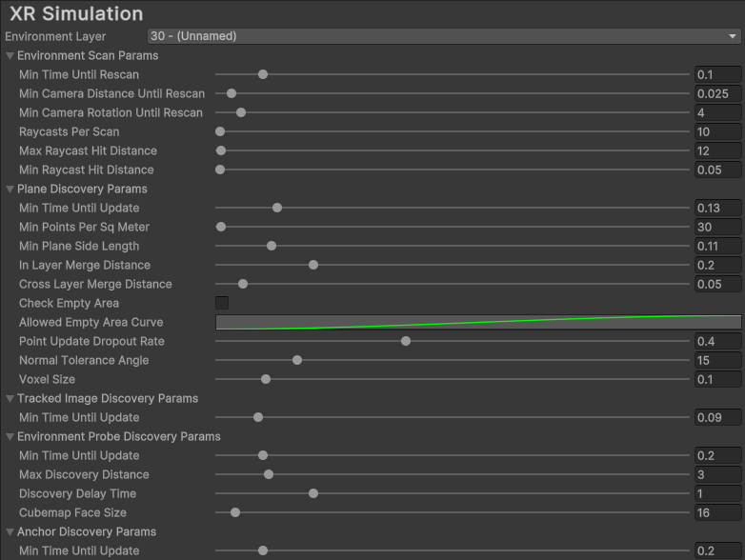Collapse Anchor Discovery Params foldout

point(10,531)
